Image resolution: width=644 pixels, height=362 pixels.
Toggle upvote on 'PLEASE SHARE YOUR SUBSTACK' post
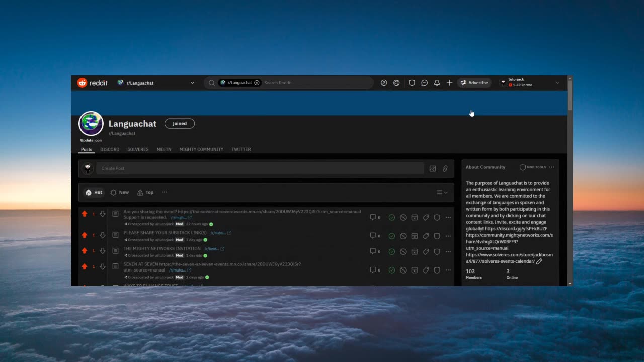[84, 235]
